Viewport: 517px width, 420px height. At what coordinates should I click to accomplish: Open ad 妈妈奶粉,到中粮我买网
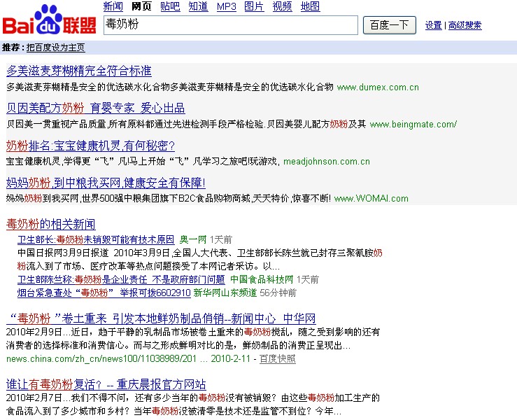(x=106, y=183)
